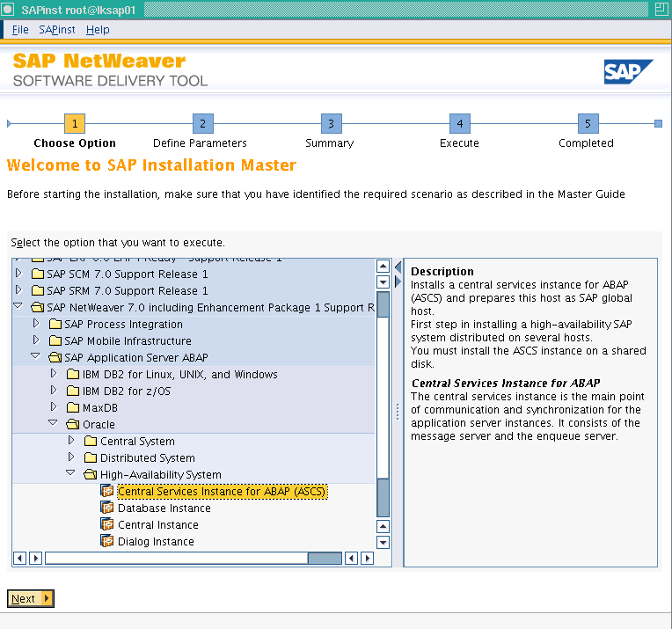Click the High-Availability System folder icon
The height and width of the screenshot is (629, 672).
(x=91, y=474)
